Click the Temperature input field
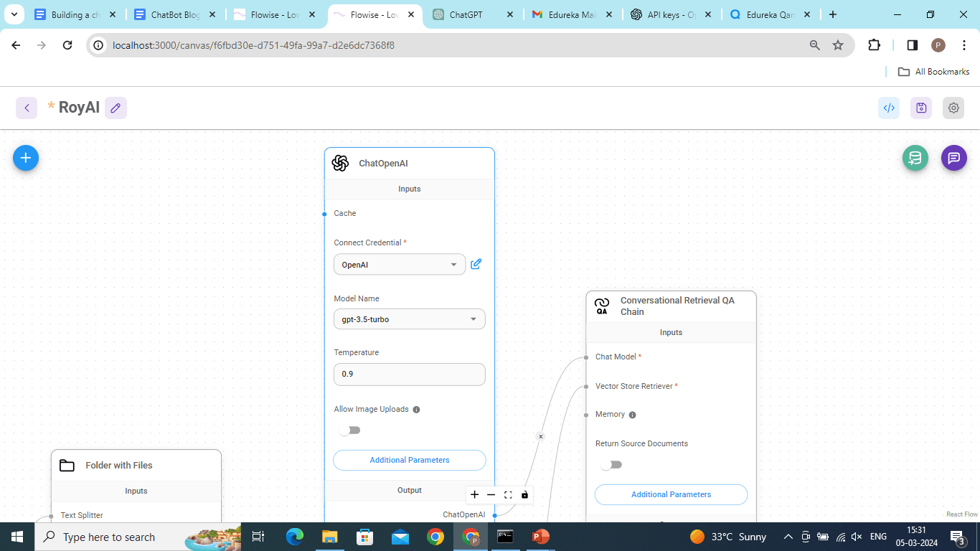980x551 pixels. pyautogui.click(x=409, y=375)
